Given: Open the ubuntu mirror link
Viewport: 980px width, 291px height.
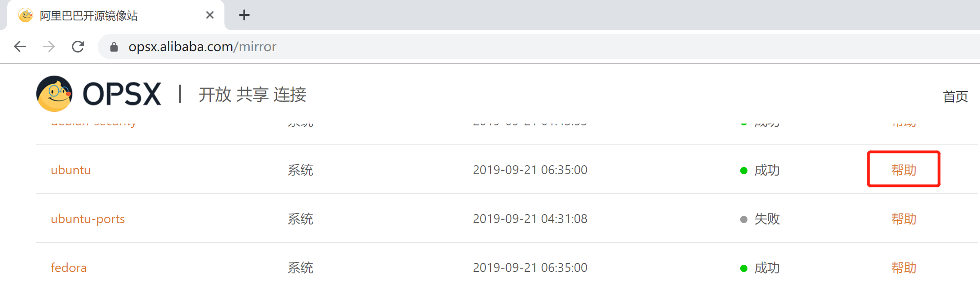Looking at the screenshot, I should click(x=71, y=170).
